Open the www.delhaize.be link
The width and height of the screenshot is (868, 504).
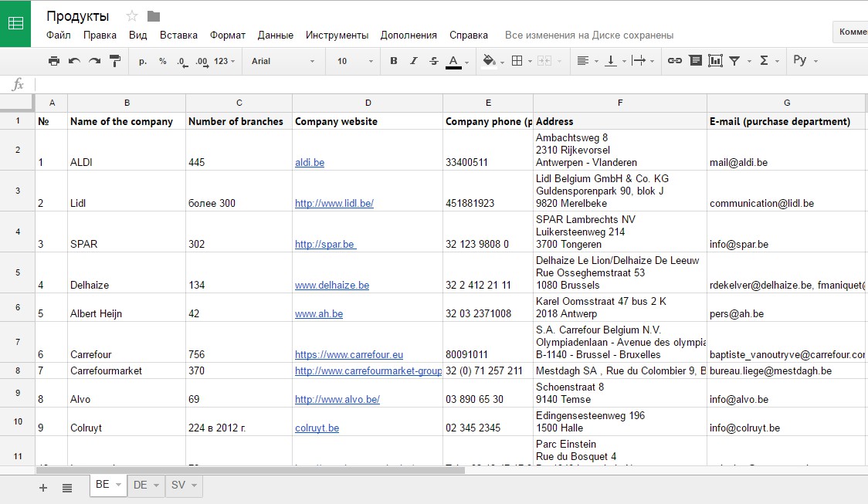(x=331, y=286)
